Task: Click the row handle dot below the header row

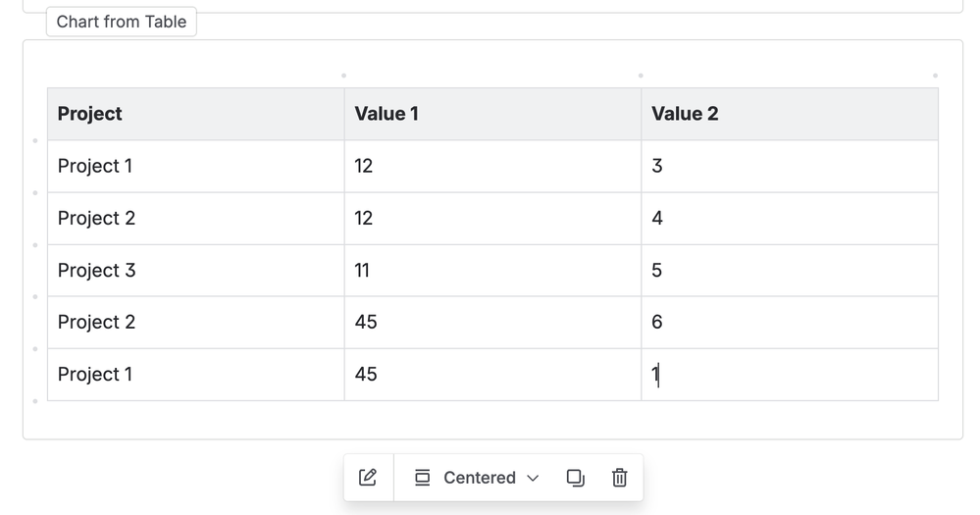Action: pyautogui.click(x=35, y=140)
